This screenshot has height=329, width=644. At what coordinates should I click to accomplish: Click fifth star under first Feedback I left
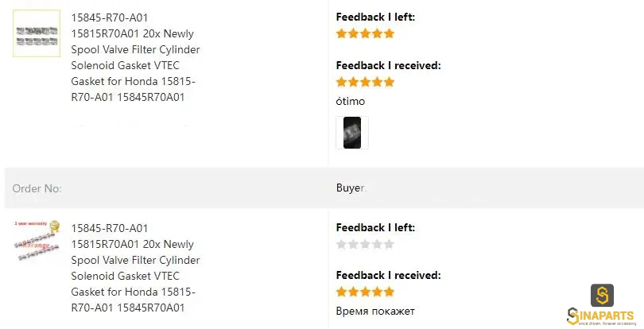tap(389, 33)
